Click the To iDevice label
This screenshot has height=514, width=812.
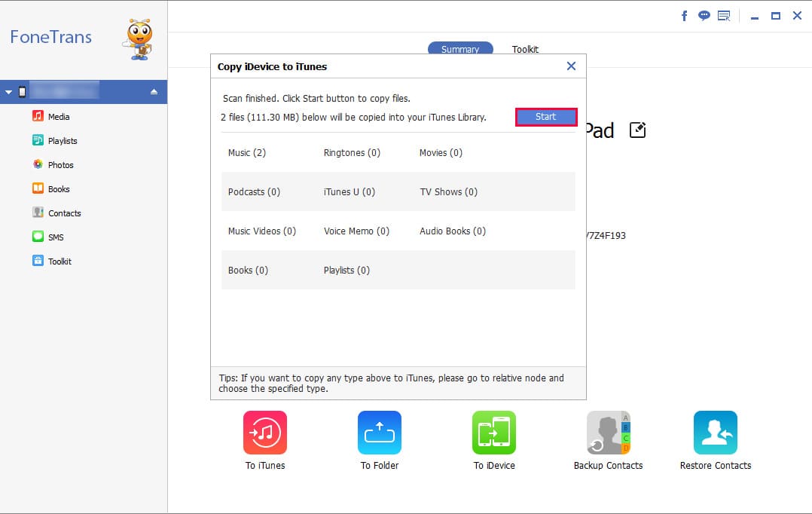[494, 465]
